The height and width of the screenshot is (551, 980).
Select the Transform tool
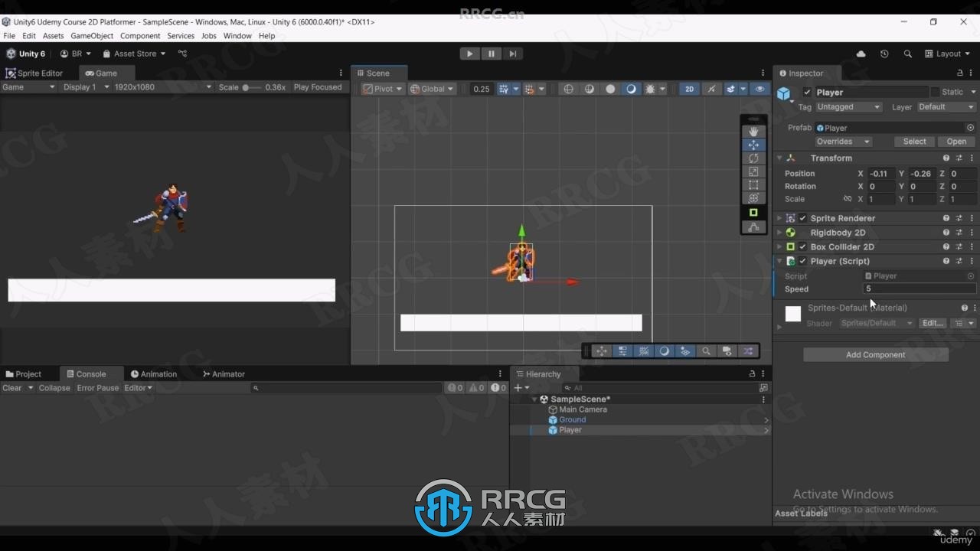[x=753, y=198]
